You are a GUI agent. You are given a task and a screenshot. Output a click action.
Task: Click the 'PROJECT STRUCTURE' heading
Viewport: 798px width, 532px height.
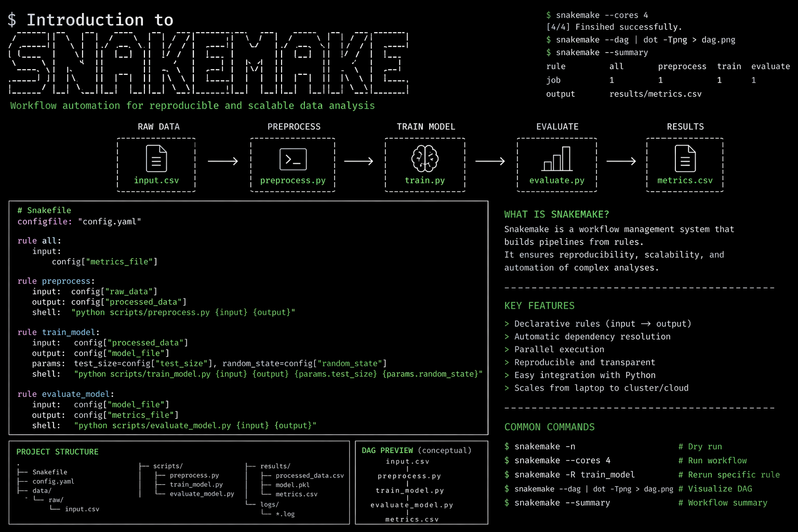57,452
